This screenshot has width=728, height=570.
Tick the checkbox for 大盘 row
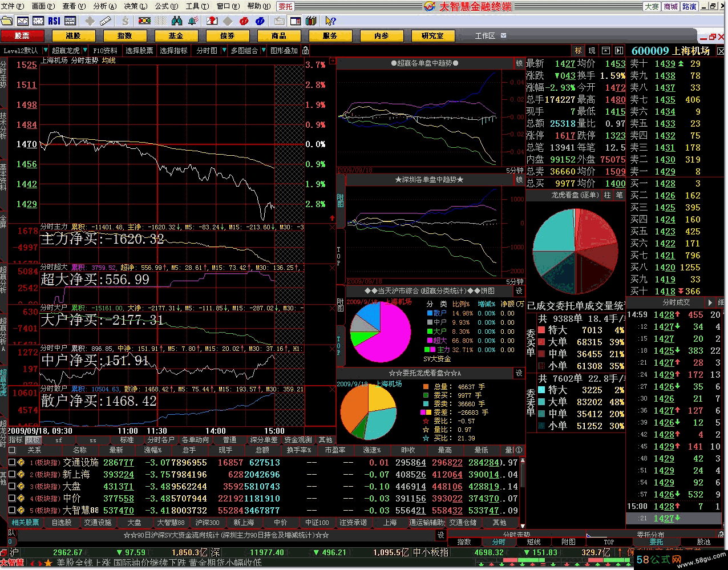coord(12,487)
